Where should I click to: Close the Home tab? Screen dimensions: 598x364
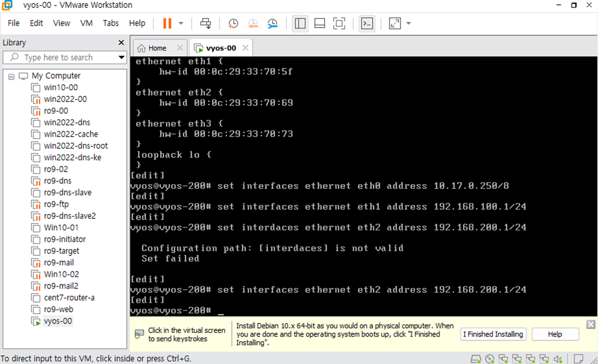pyautogui.click(x=179, y=48)
